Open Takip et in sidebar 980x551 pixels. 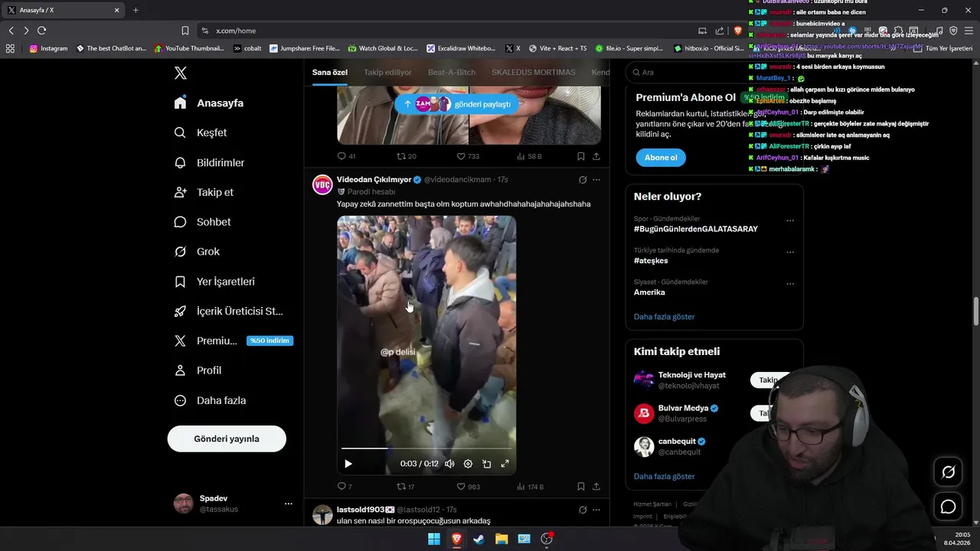(x=204, y=192)
